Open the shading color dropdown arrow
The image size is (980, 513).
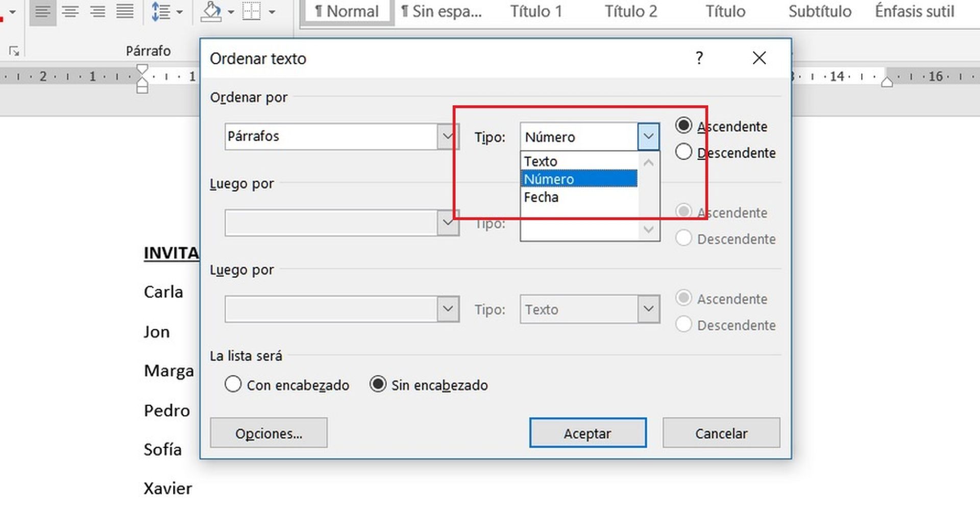231,11
